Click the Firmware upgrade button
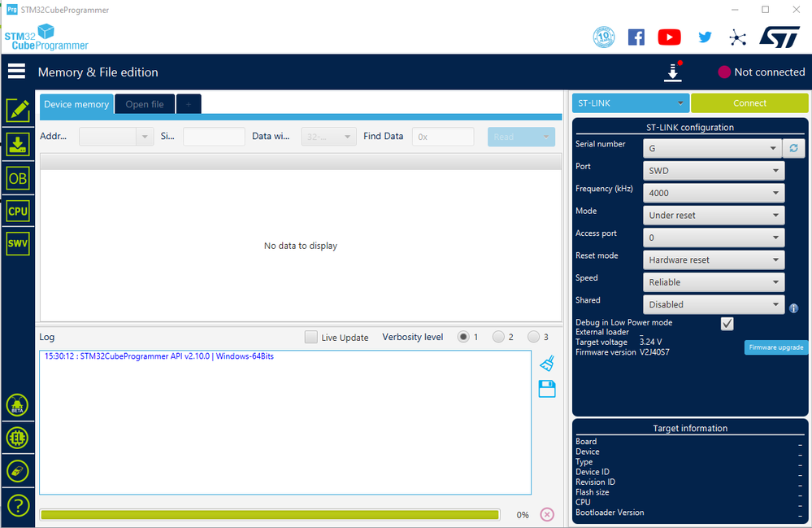This screenshot has height=528, width=812. click(775, 347)
